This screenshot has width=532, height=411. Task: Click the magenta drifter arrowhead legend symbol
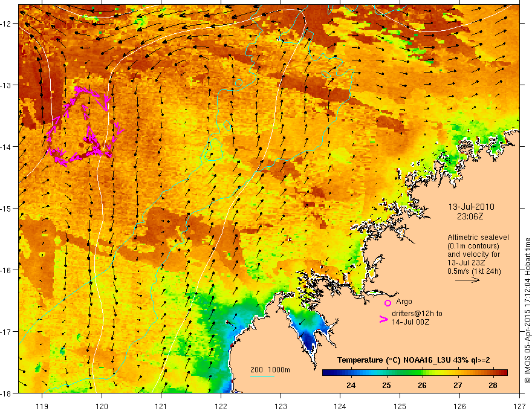[383, 319]
